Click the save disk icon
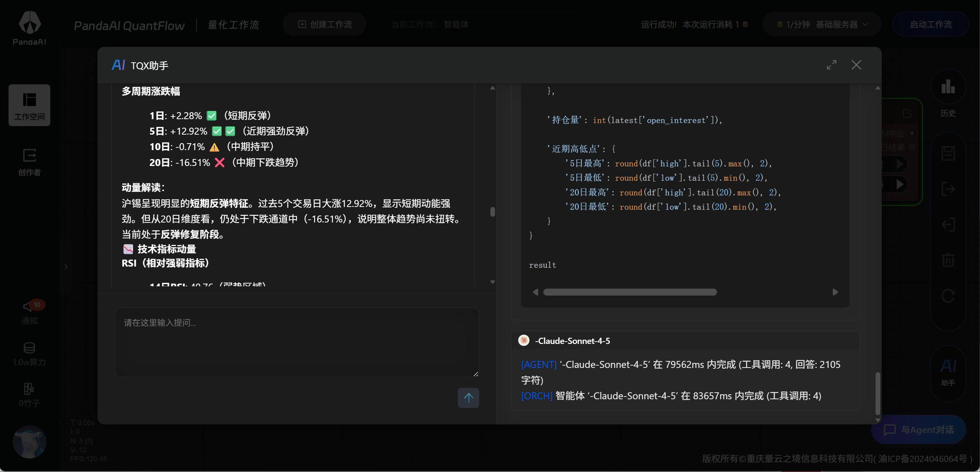Screen dimensions: 980x472 [x=948, y=154]
